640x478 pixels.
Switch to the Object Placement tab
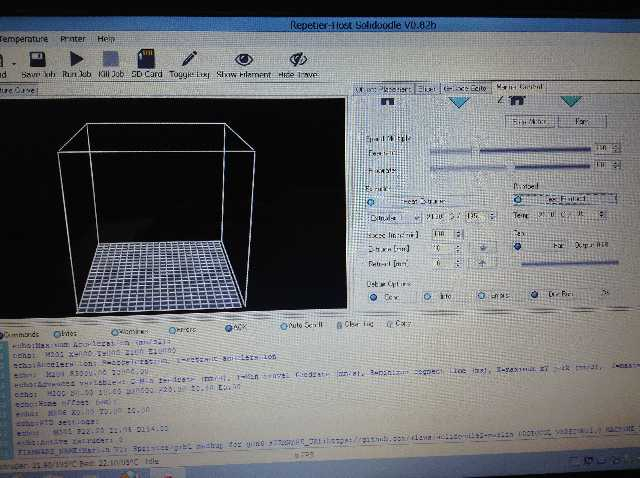pyautogui.click(x=382, y=89)
